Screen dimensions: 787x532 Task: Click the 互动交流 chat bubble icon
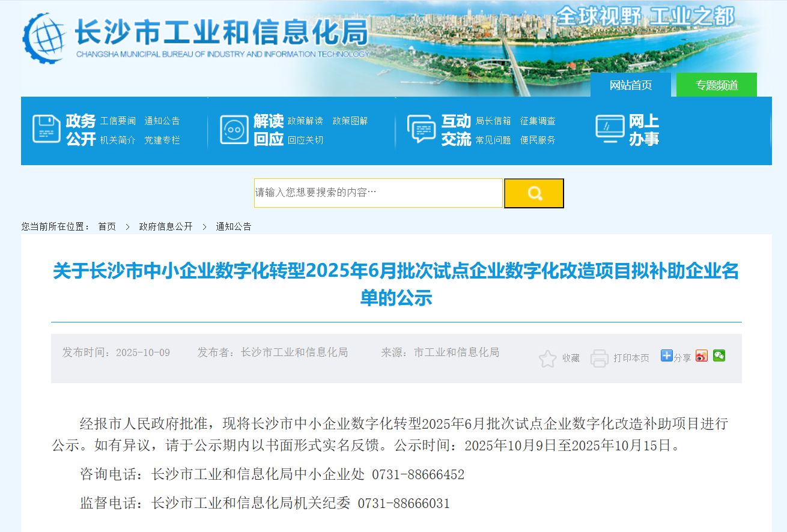(421, 129)
